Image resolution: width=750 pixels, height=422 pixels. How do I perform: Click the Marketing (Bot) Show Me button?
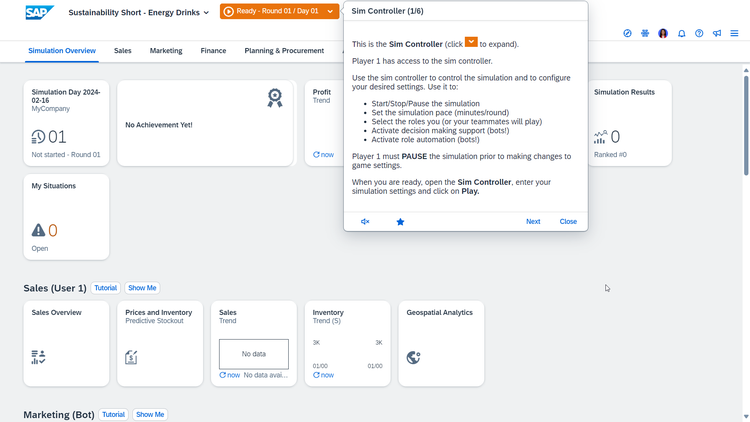click(150, 414)
